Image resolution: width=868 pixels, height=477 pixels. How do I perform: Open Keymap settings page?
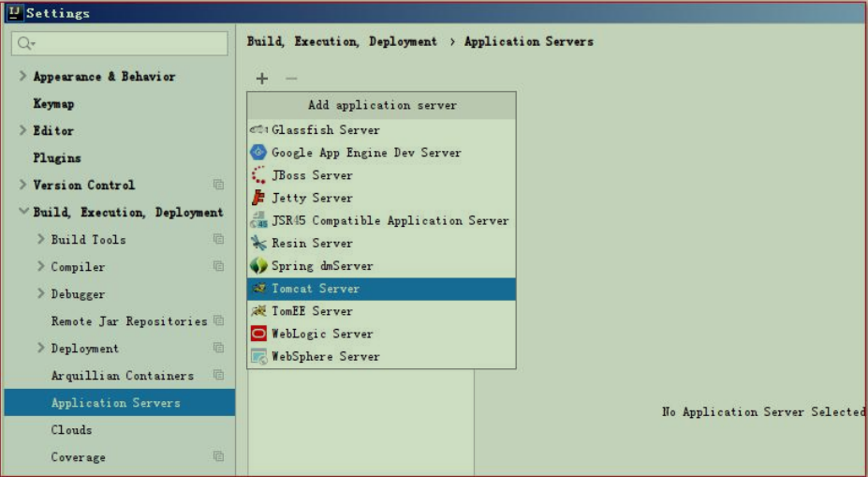53,104
